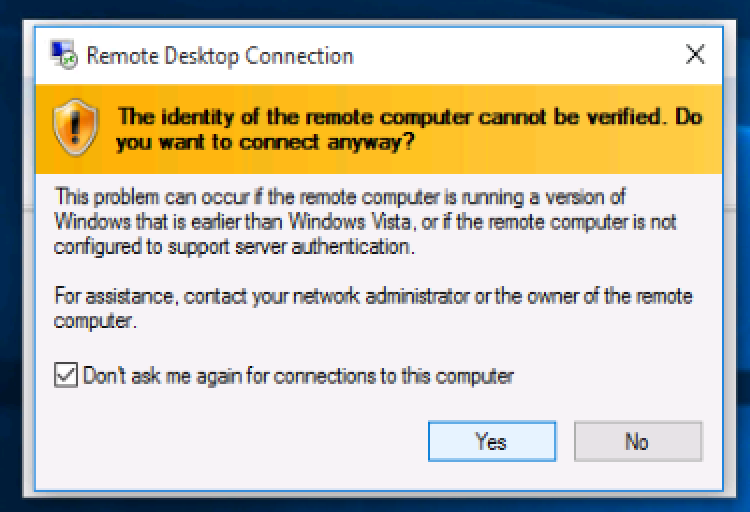The image size is (750, 512).
Task: Click the line mentioning Windows Vista
Action: tap(370, 221)
